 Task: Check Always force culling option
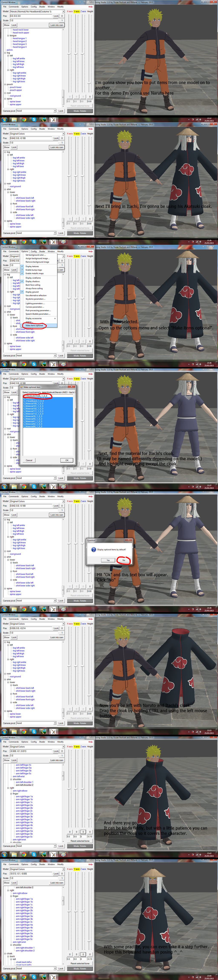34,288
